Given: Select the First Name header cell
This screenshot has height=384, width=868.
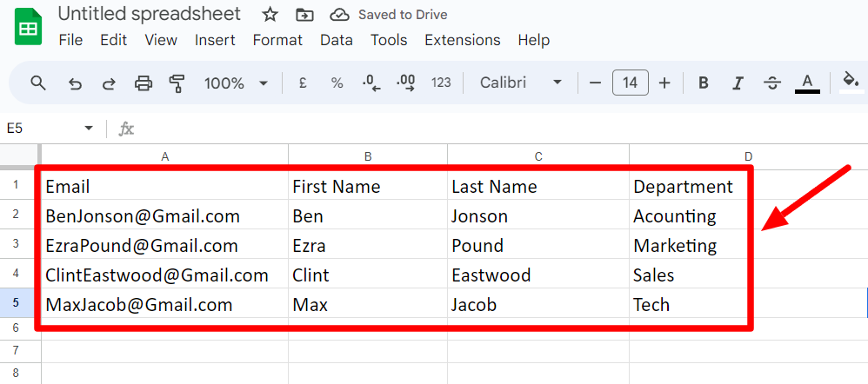Looking at the screenshot, I should coord(368,185).
